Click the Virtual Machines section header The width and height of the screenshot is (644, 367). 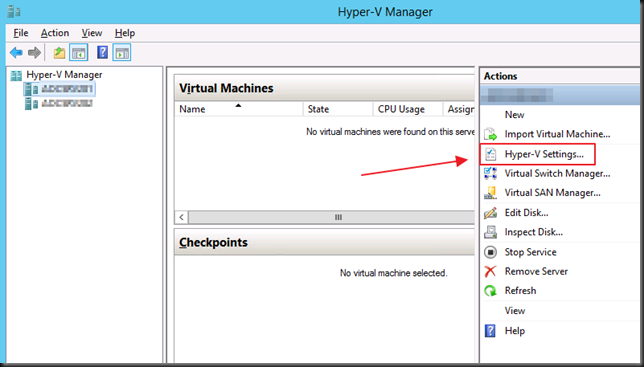[324, 88]
